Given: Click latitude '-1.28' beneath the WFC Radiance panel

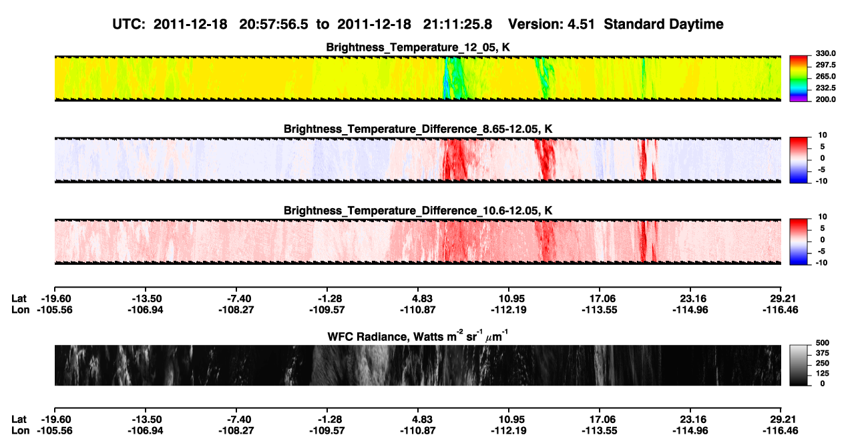Looking at the screenshot, I should click(x=329, y=420).
